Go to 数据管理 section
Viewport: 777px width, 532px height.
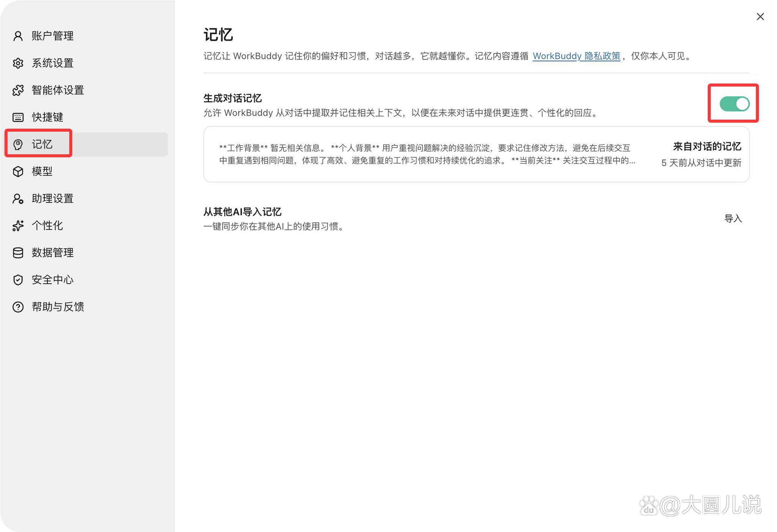tap(87, 253)
